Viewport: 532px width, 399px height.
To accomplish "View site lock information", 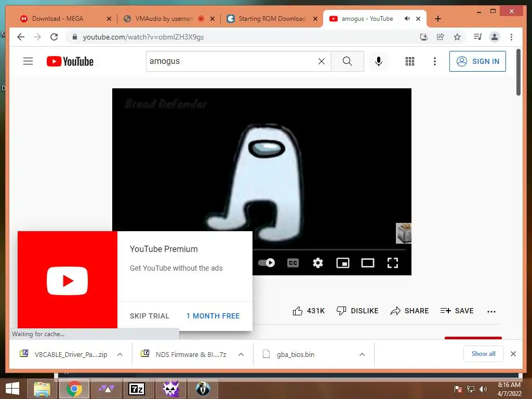I will (x=75, y=37).
